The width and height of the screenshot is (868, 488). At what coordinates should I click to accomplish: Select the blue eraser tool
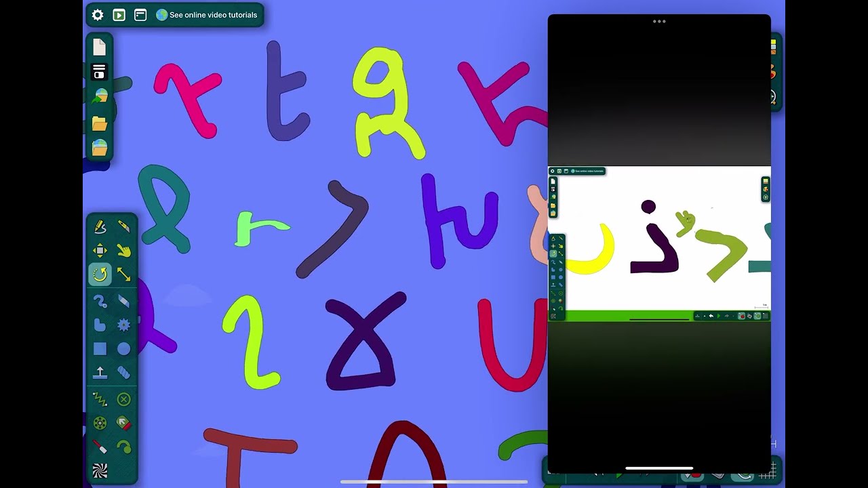click(x=123, y=301)
